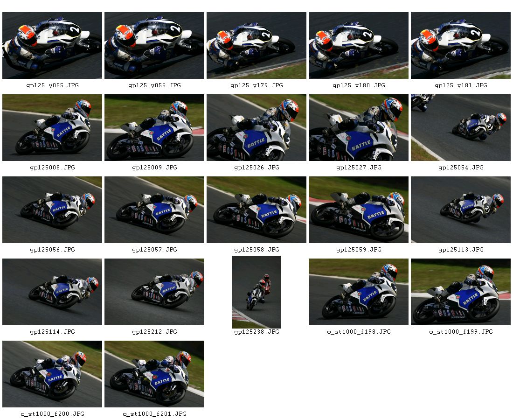The height and width of the screenshot is (420, 513).
Task: Click the gp125114.JPG filename caption
Action: click(52, 332)
